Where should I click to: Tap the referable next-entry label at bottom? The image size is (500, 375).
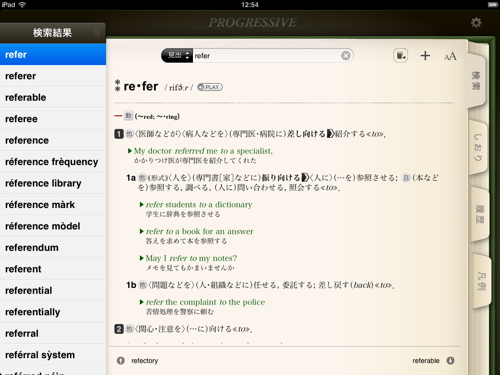(426, 361)
